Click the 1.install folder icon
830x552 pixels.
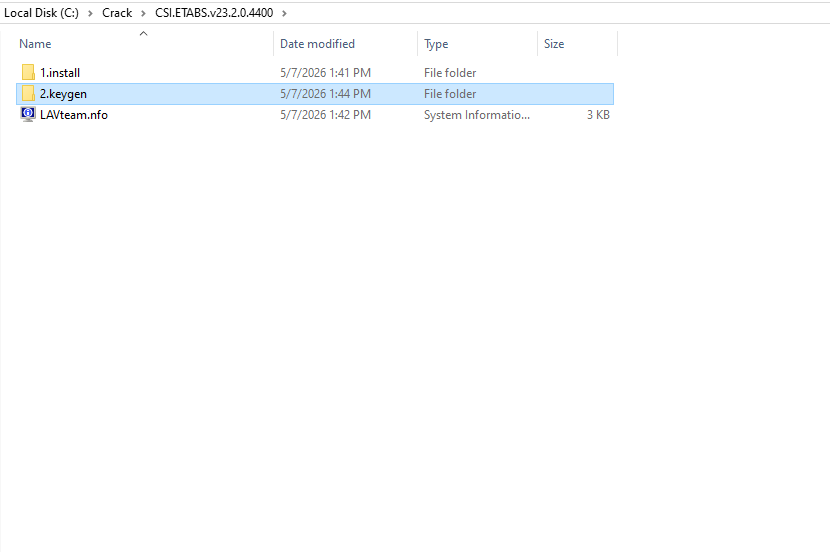(x=28, y=73)
